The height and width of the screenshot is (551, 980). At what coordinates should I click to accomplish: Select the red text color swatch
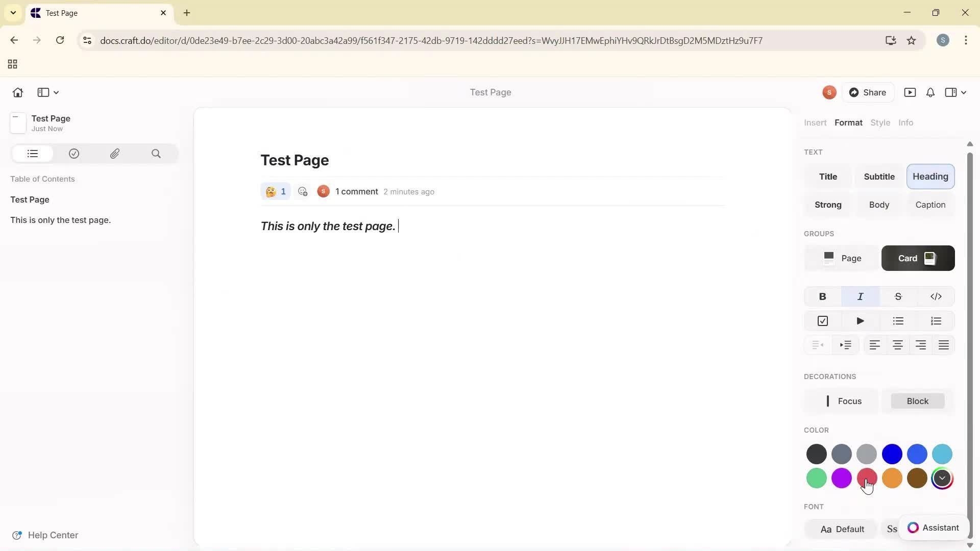(867, 478)
